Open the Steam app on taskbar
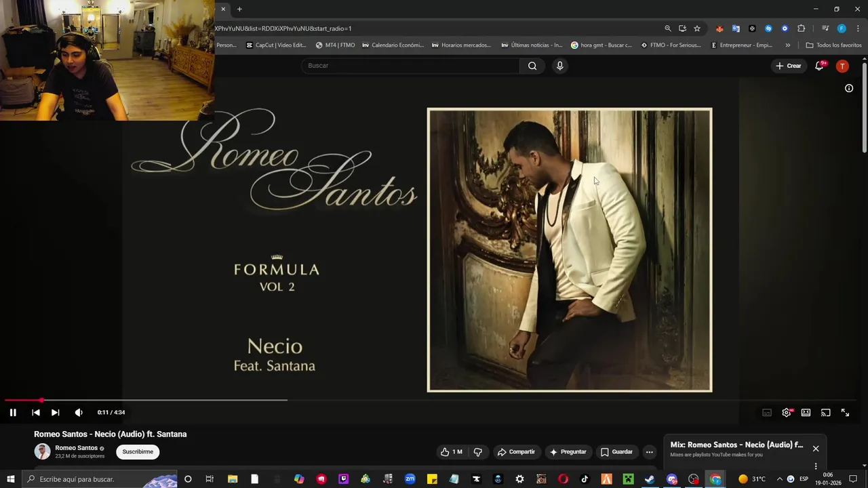 click(650, 479)
